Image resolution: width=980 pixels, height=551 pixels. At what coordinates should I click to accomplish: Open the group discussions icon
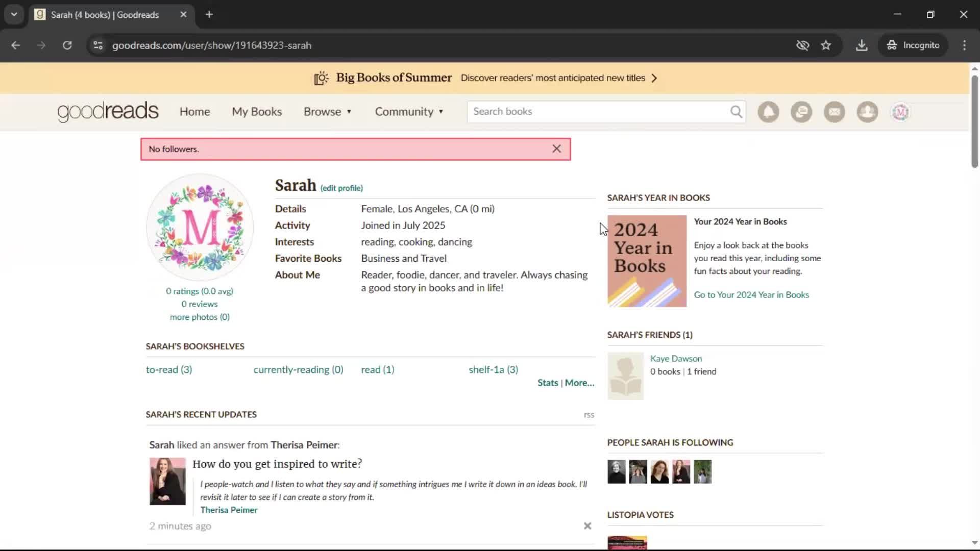point(801,112)
